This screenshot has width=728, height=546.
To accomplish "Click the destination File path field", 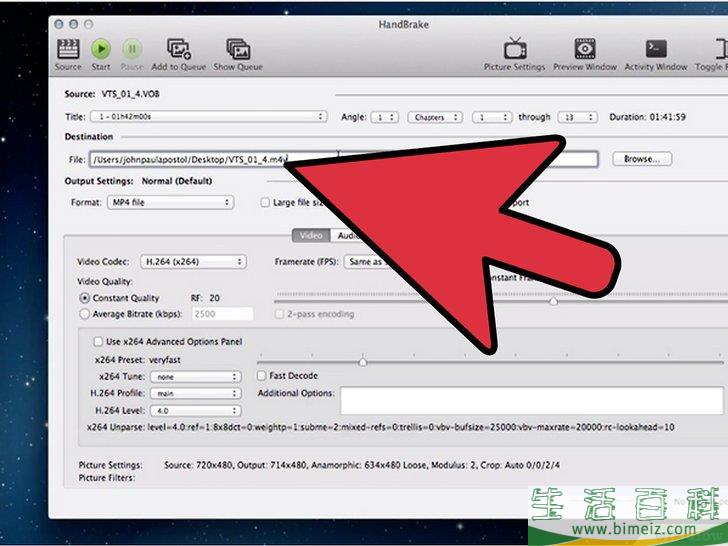I will 343,159.
